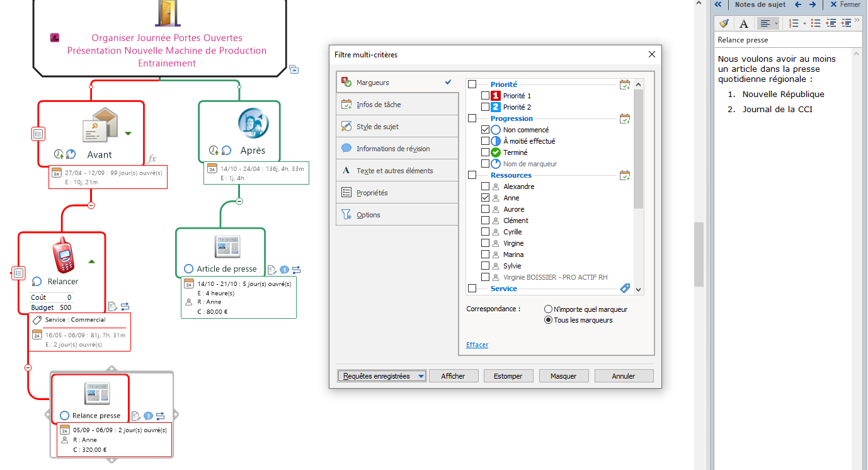The image size is (868, 470).
Task: Collapse the branch below Après topic
Action: click(x=239, y=201)
